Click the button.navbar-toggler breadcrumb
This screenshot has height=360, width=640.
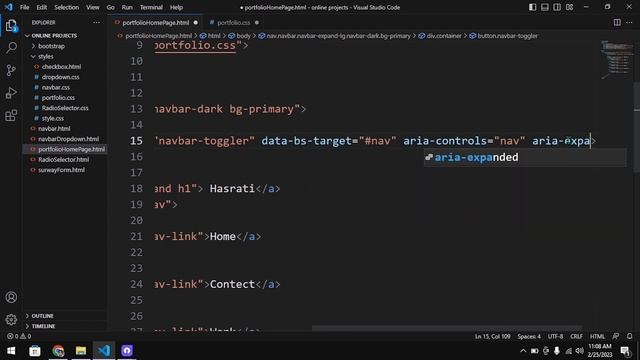coord(507,36)
